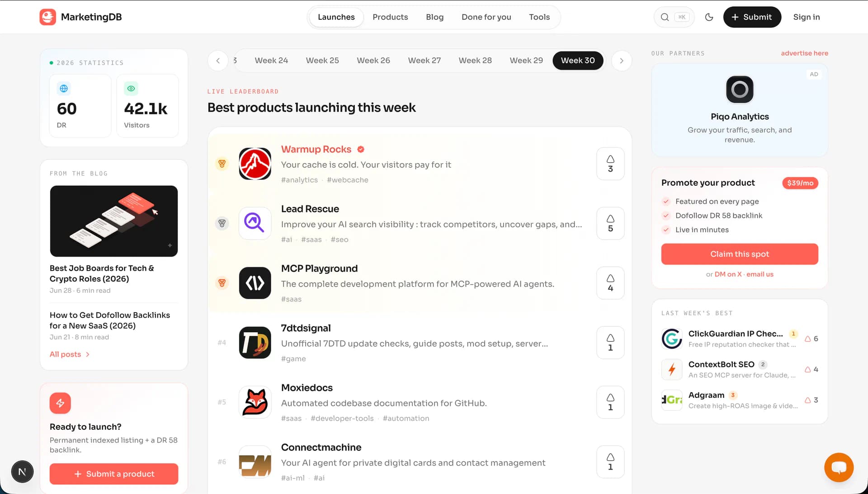868x494 pixels.
Task: Select the Week 30 tab
Action: 578,61
